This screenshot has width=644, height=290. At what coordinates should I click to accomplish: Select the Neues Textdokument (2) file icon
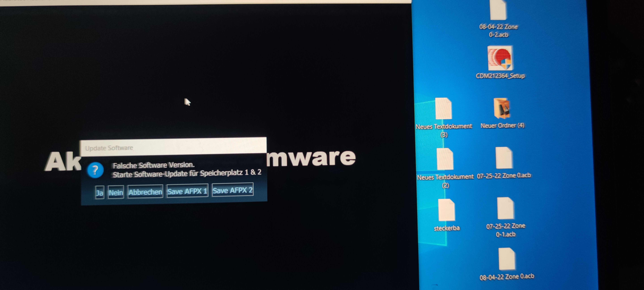coord(445,159)
